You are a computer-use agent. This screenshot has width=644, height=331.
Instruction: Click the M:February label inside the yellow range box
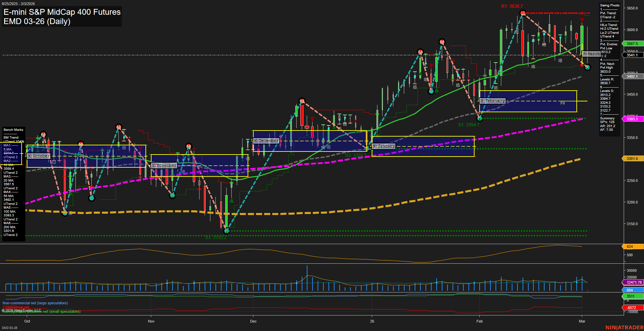click(492, 100)
